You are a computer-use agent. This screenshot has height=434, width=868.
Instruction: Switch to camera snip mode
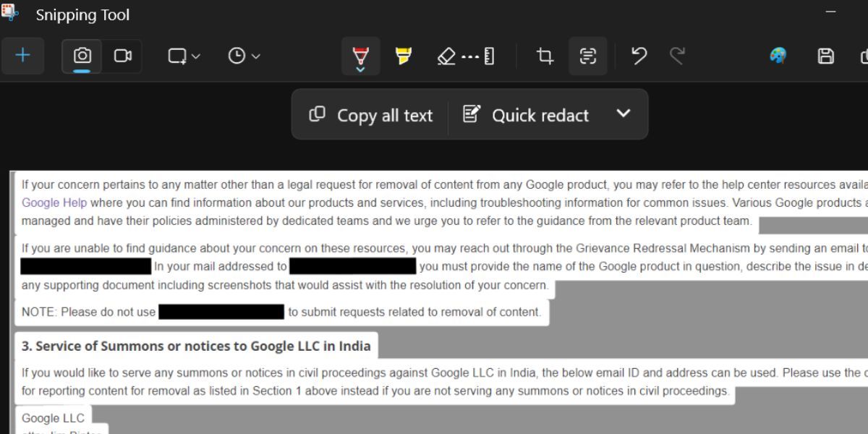click(82, 56)
